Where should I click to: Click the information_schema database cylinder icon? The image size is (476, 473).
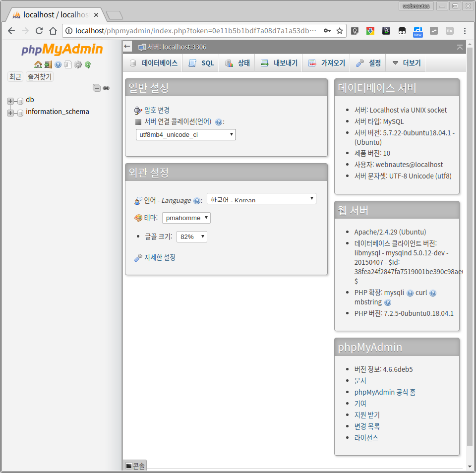tap(20, 113)
